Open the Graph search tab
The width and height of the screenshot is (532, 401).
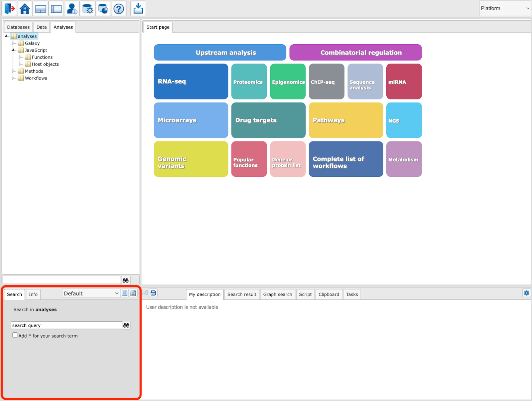point(278,294)
